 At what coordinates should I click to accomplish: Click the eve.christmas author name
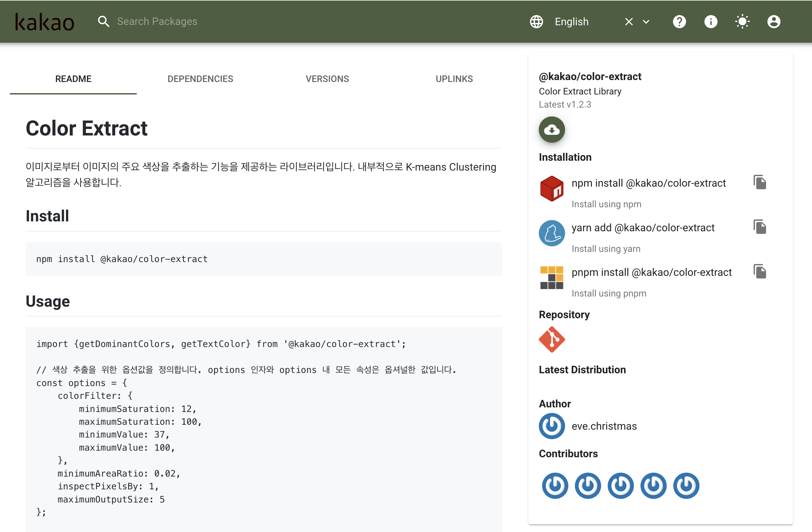click(x=604, y=426)
